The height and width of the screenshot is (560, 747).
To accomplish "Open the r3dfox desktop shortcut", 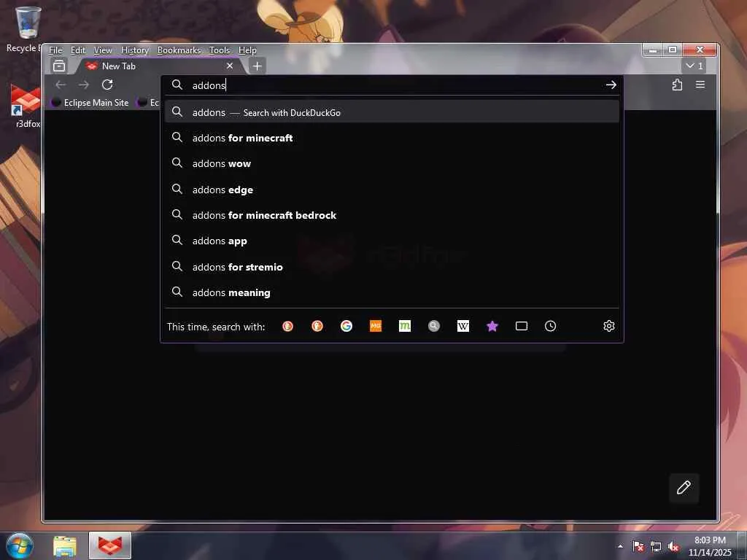I will click(x=26, y=106).
